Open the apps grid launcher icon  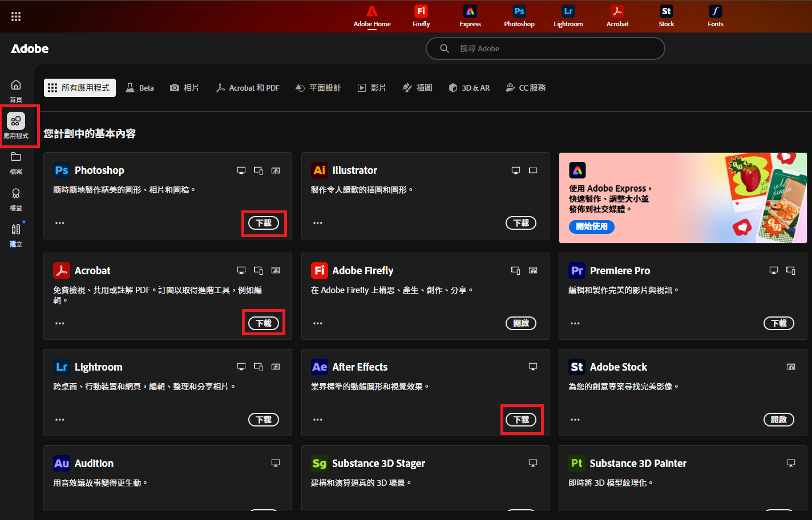(16, 17)
